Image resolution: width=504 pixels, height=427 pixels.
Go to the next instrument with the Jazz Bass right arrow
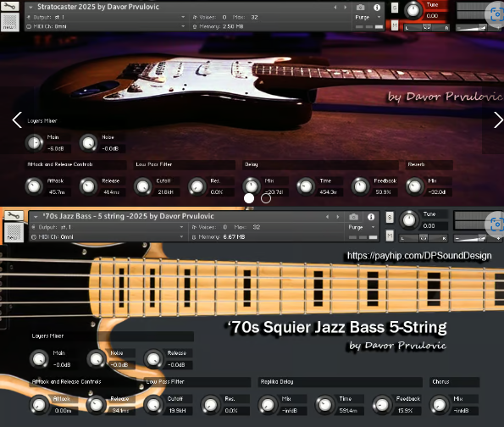click(x=338, y=217)
